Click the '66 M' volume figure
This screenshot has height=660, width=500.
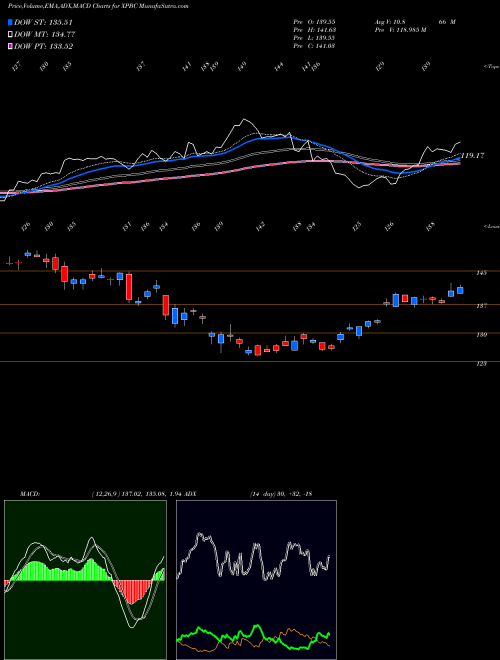[x=447, y=22]
